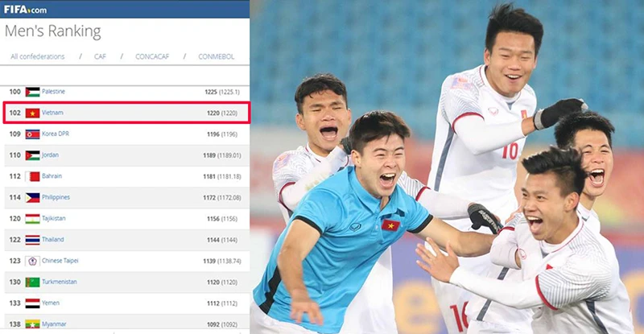Viewport: 644px width, 334px height.
Task: Switch to the CONCACAF tab
Action: click(152, 56)
